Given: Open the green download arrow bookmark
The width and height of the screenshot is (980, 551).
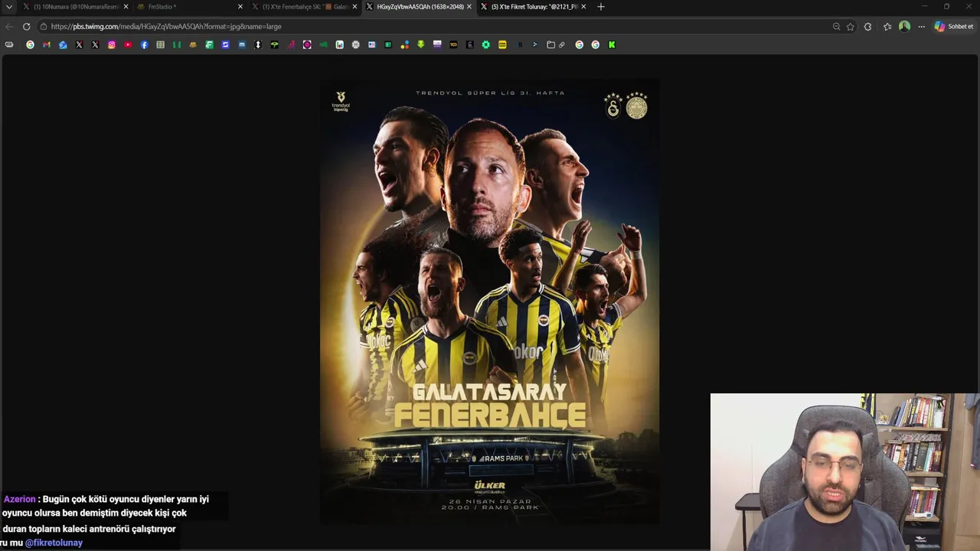Looking at the screenshot, I should 420,44.
